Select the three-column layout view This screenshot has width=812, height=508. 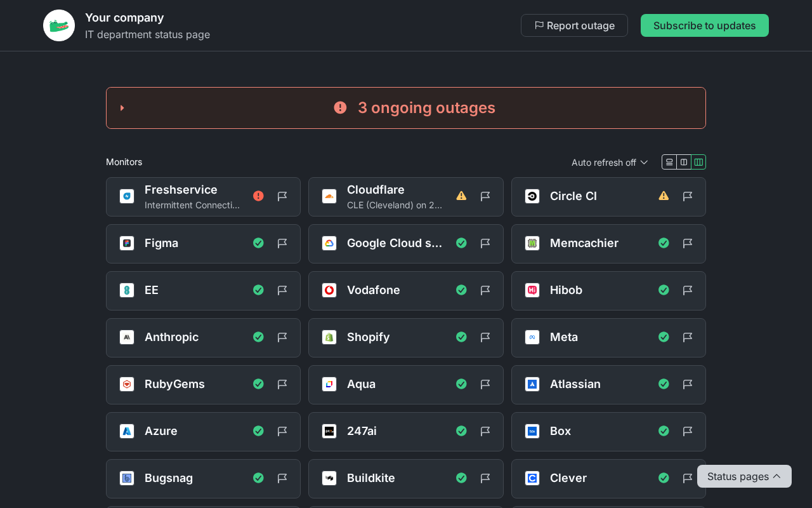[x=698, y=162]
